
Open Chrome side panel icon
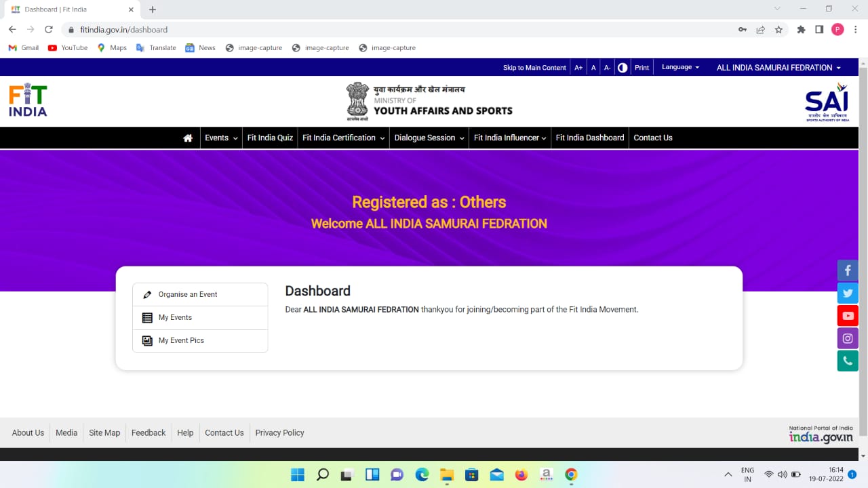(819, 30)
